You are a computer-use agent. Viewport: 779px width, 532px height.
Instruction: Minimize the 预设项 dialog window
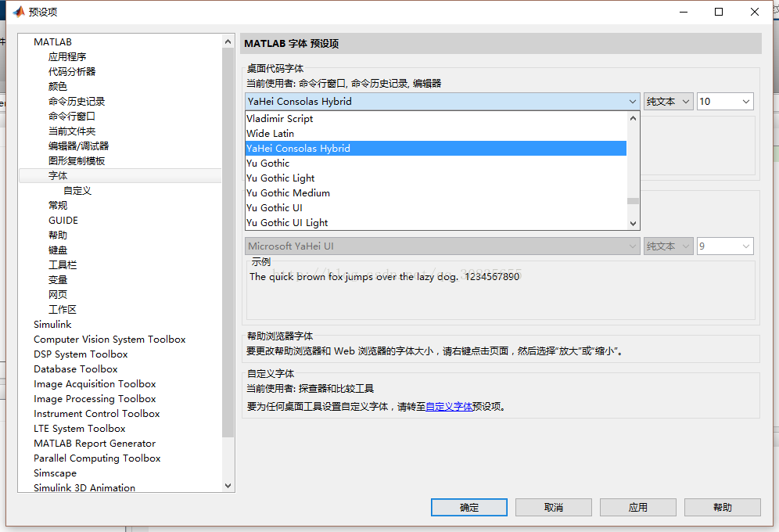684,12
